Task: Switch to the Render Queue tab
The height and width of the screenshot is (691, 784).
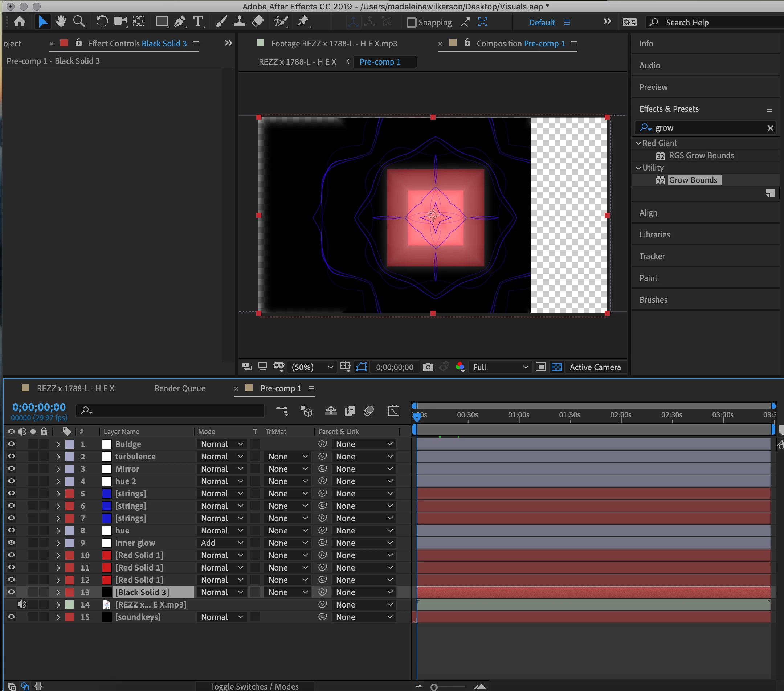Action: coord(180,388)
